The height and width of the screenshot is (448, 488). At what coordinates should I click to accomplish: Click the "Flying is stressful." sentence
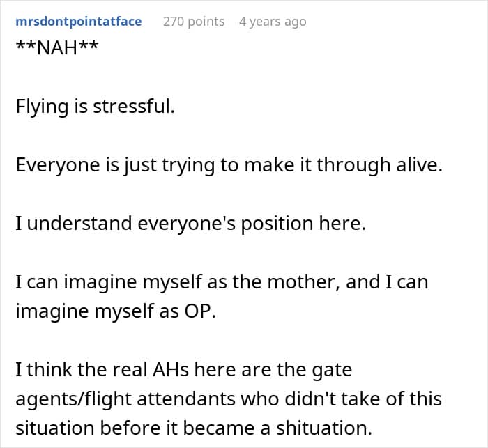96,107
